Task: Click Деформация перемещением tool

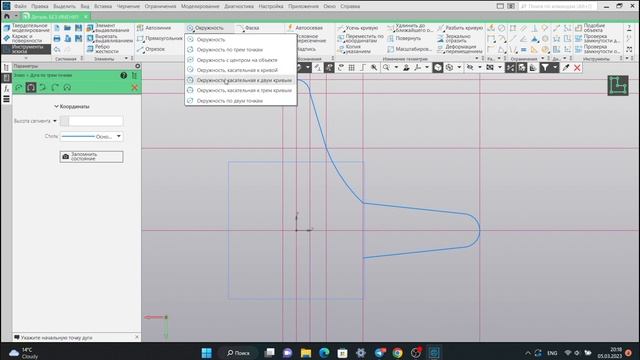Action: click(x=460, y=49)
